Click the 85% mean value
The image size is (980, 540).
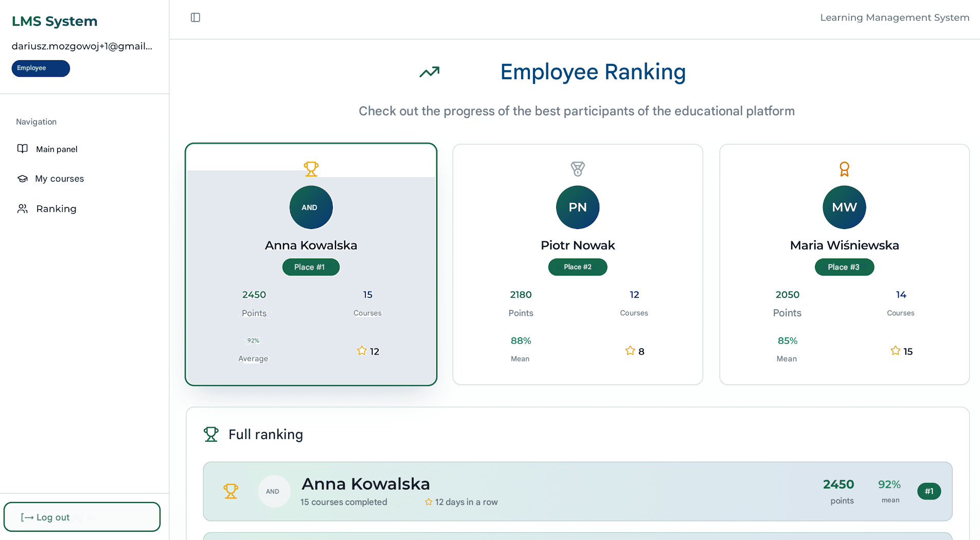(787, 341)
